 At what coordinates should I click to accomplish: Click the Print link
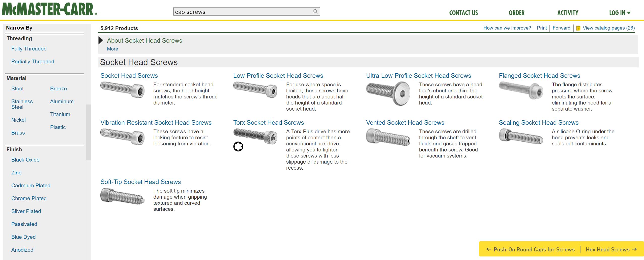click(542, 28)
